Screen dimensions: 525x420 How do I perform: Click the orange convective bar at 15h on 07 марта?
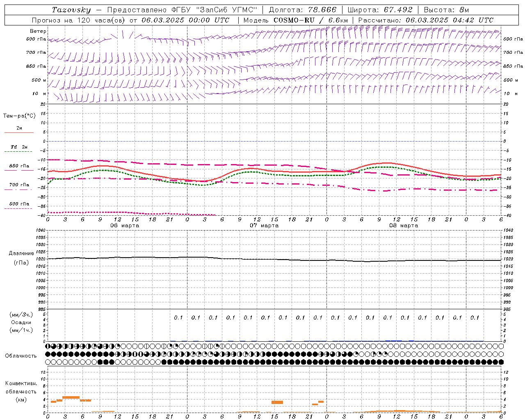tap(277, 402)
